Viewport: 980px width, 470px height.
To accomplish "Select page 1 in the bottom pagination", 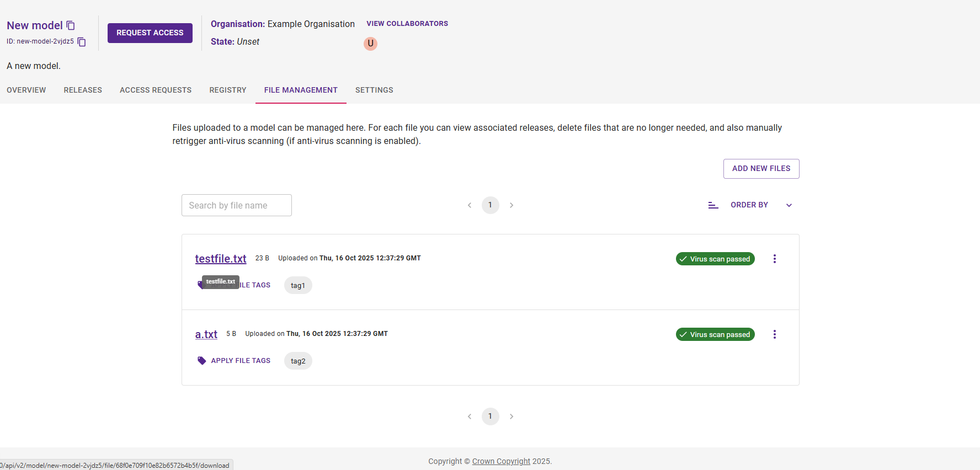I will pos(490,416).
